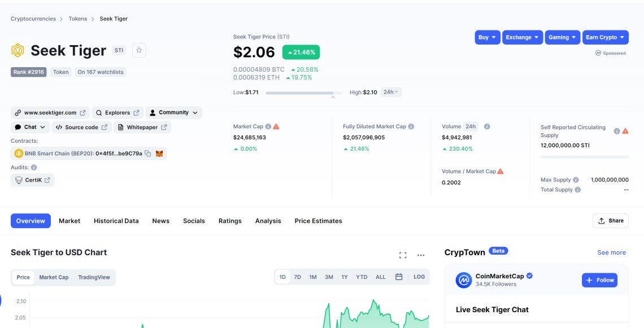Select Price chart view
The image size is (644, 328).
pos(23,278)
